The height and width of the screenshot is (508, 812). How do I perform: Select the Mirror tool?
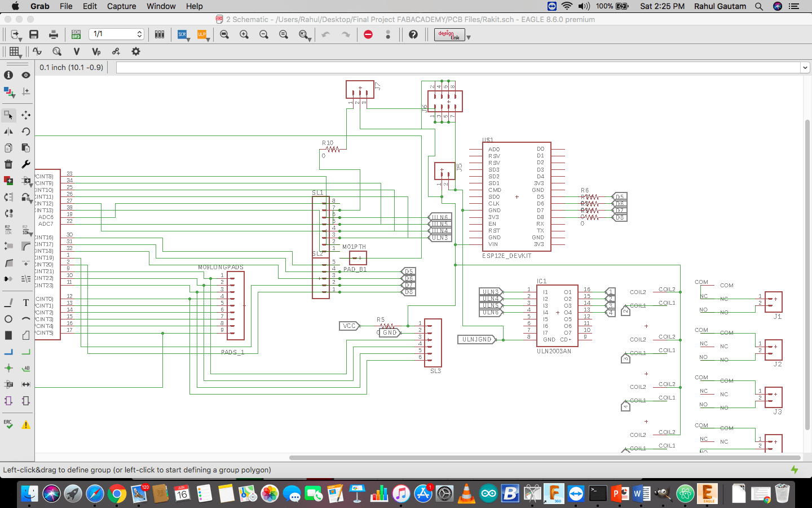tap(8, 132)
